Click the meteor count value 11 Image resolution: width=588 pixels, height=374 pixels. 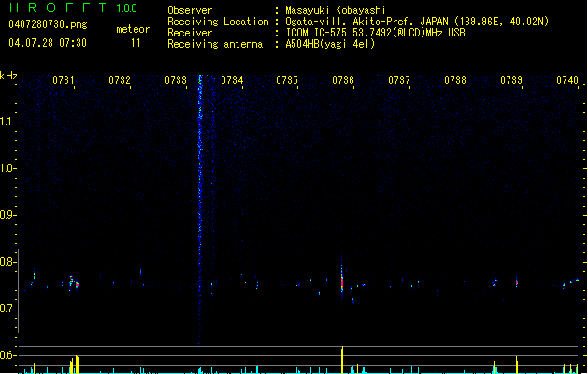pyautogui.click(x=136, y=43)
